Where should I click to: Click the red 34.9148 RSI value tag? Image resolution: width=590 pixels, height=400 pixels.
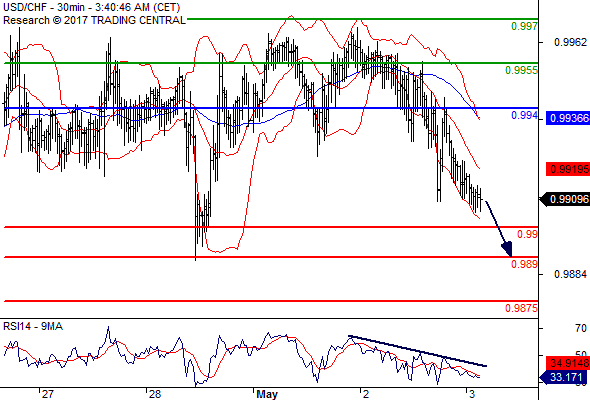(568, 363)
